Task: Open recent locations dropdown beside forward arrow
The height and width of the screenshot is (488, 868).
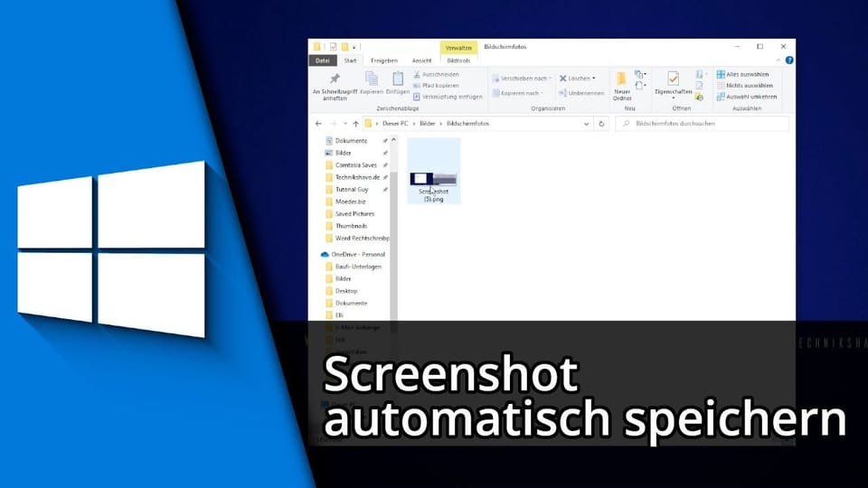Action: (344, 124)
